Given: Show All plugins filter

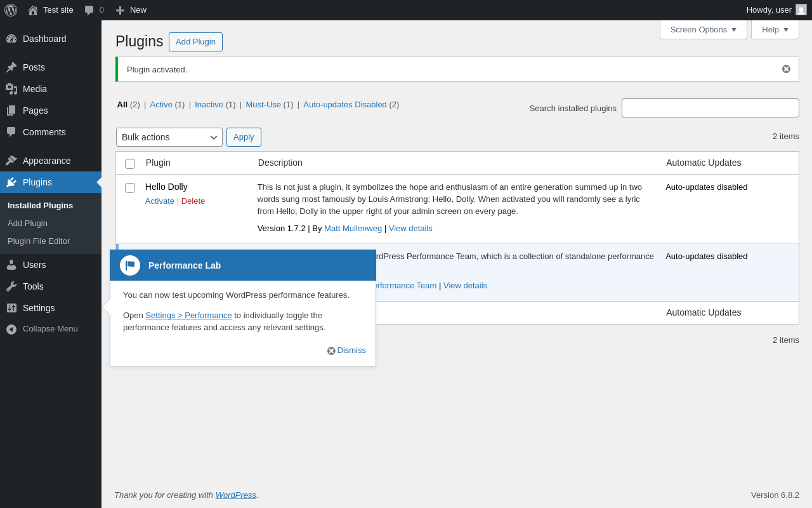Looking at the screenshot, I should [x=122, y=105].
